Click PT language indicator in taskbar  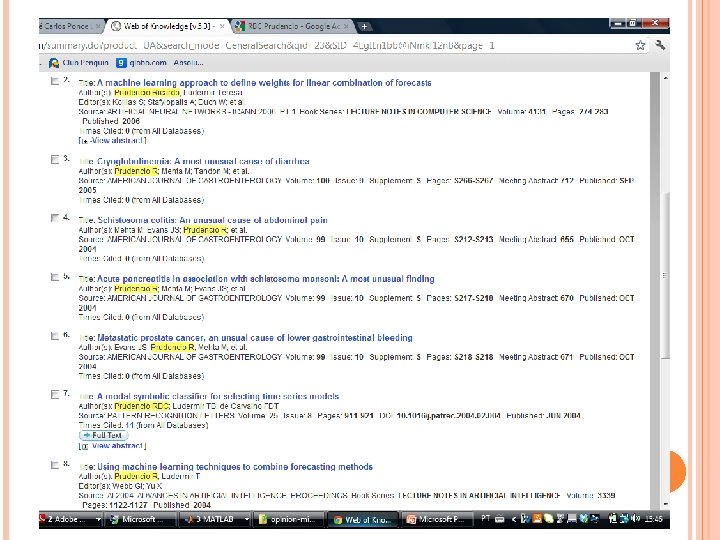coord(485,518)
